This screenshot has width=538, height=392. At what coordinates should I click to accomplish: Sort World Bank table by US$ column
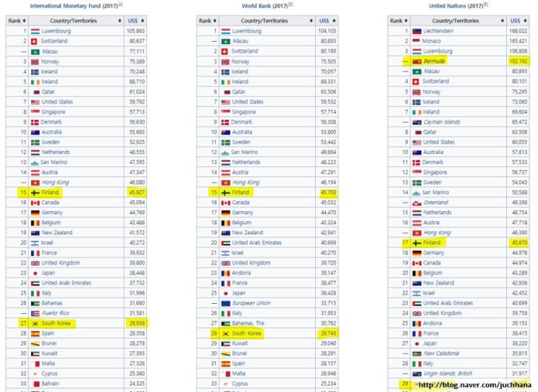pos(334,21)
